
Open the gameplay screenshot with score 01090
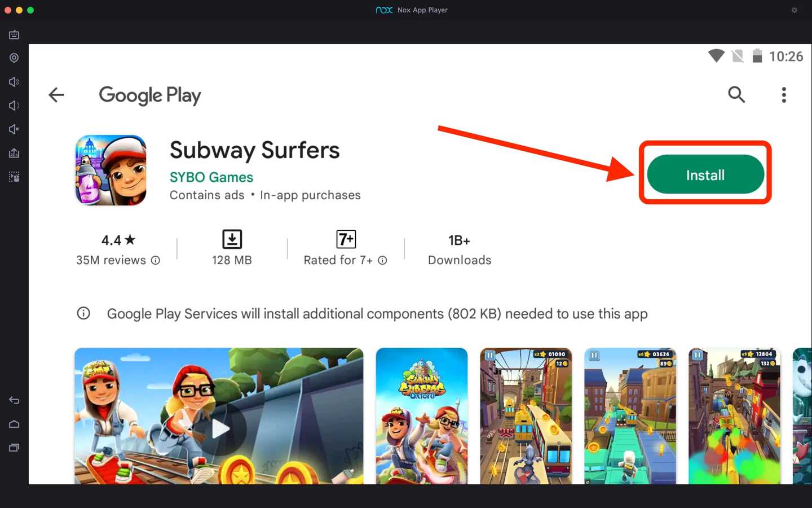pos(526,416)
